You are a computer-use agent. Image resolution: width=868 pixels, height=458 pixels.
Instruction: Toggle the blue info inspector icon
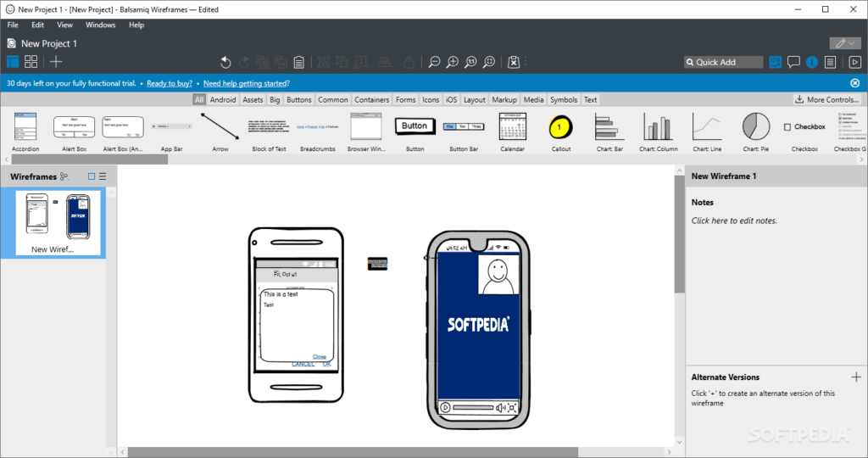tap(812, 62)
